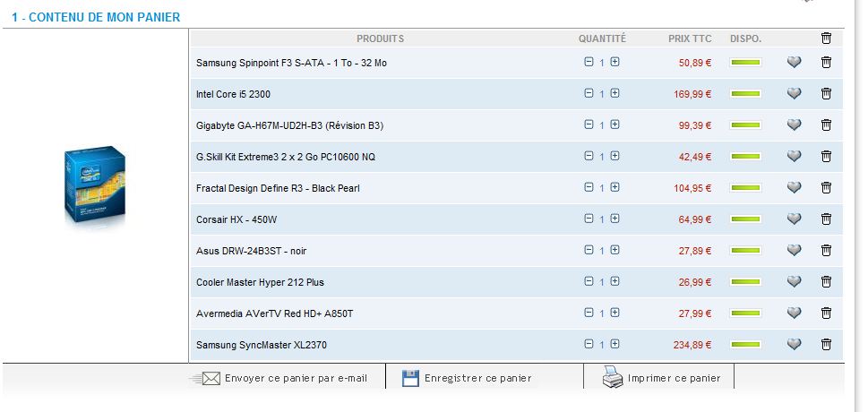This screenshot has height=412, width=868.
Task: Favorite the Cooler Master Hyper 212 Plus
Action: tap(794, 282)
